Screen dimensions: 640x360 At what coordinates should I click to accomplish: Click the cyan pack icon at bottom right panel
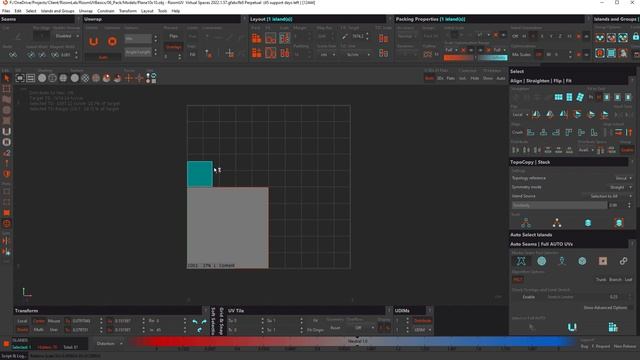click(x=613, y=327)
